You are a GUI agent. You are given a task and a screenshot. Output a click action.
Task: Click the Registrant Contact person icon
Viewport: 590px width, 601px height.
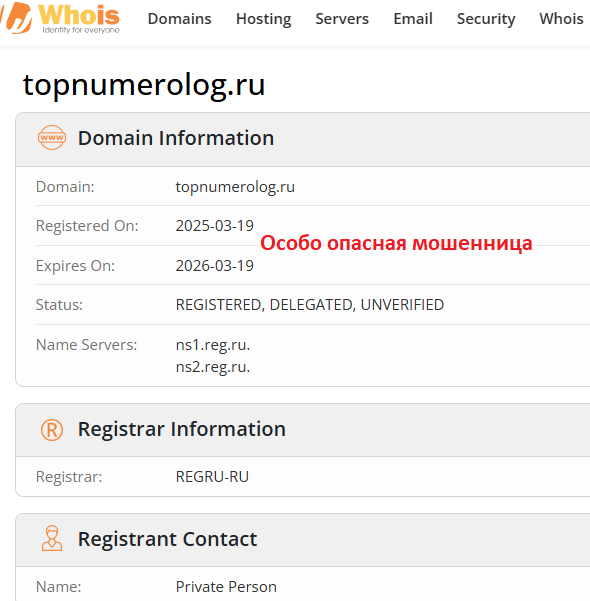click(52, 539)
